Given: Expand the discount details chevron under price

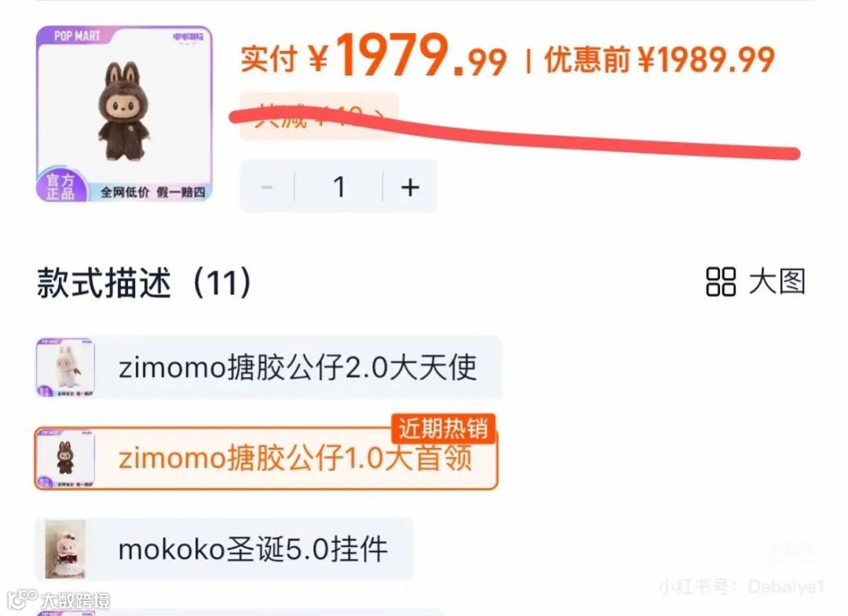Looking at the screenshot, I should point(379,117).
